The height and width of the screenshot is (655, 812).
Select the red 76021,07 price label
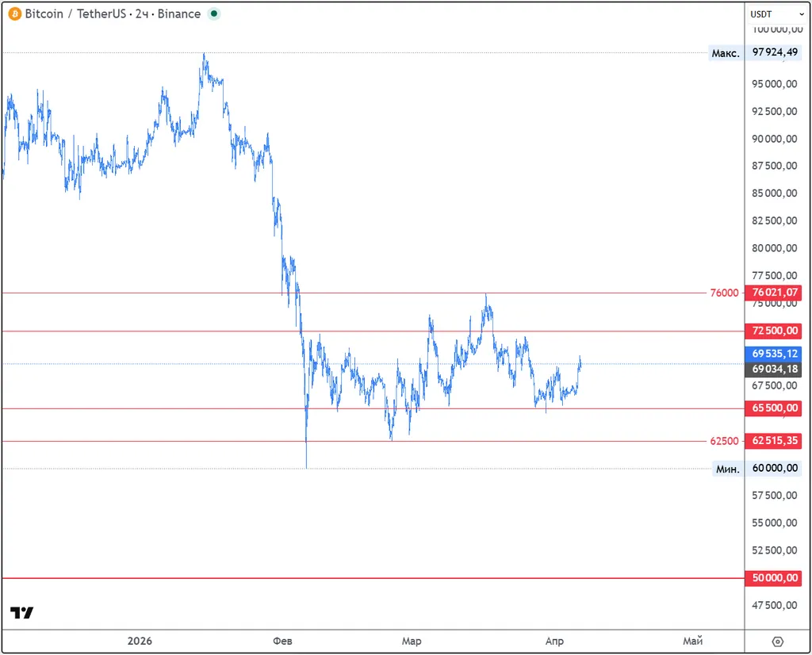775,293
